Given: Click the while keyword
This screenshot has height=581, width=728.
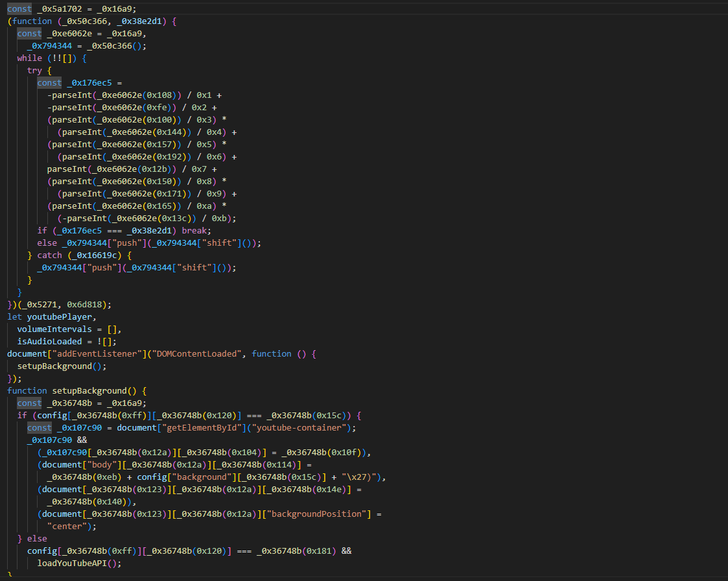Looking at the screenshot, I should click(29, 58).
